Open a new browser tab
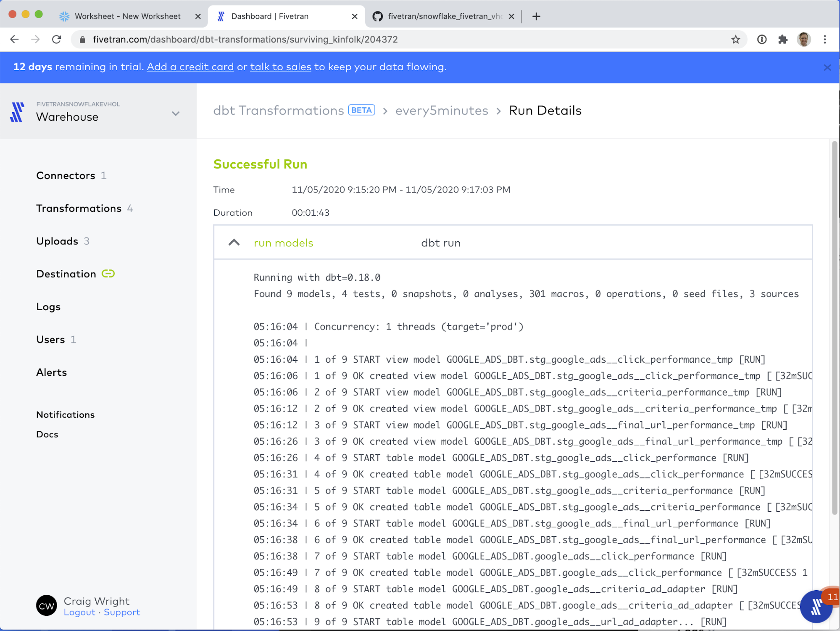 [536, 16]
